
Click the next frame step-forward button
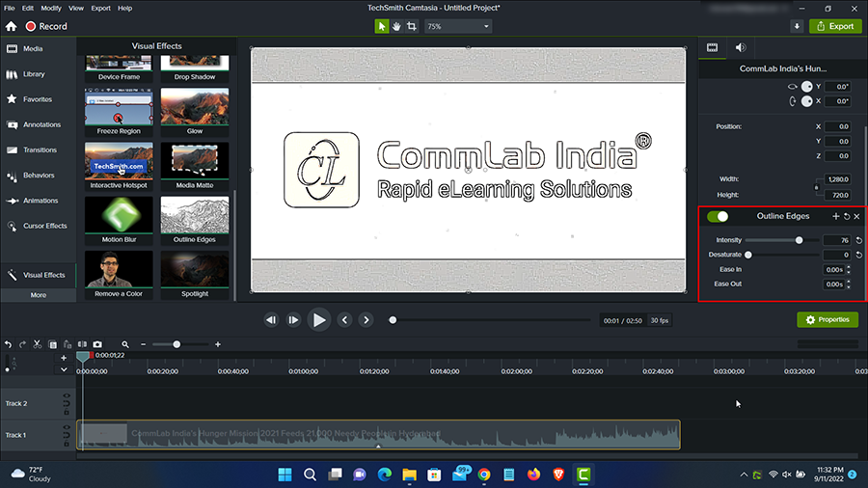293,320
